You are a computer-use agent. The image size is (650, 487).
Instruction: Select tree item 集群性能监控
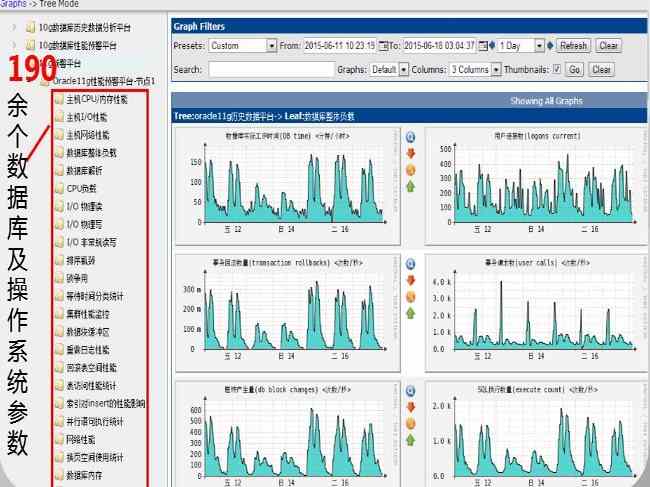[88, 314]
